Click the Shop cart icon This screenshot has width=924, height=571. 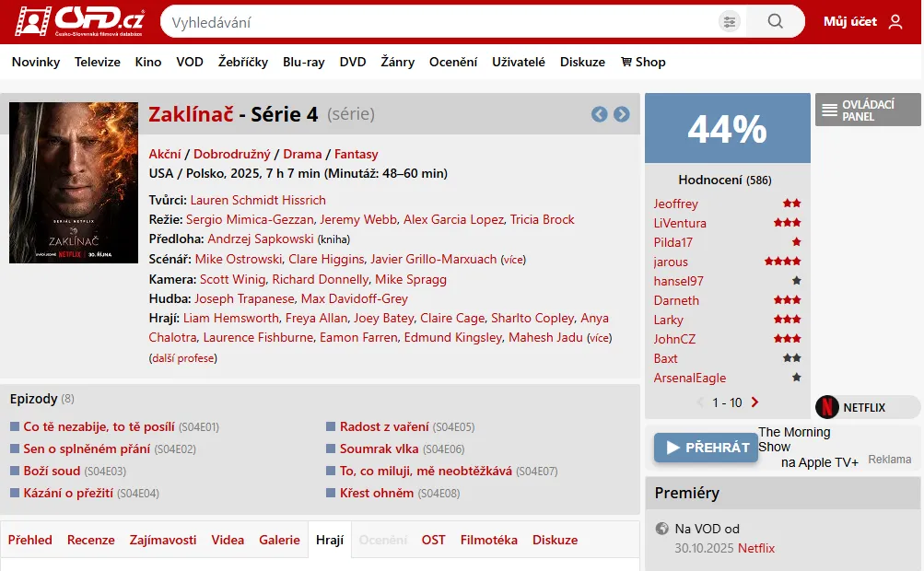click(x=626, y=62)
